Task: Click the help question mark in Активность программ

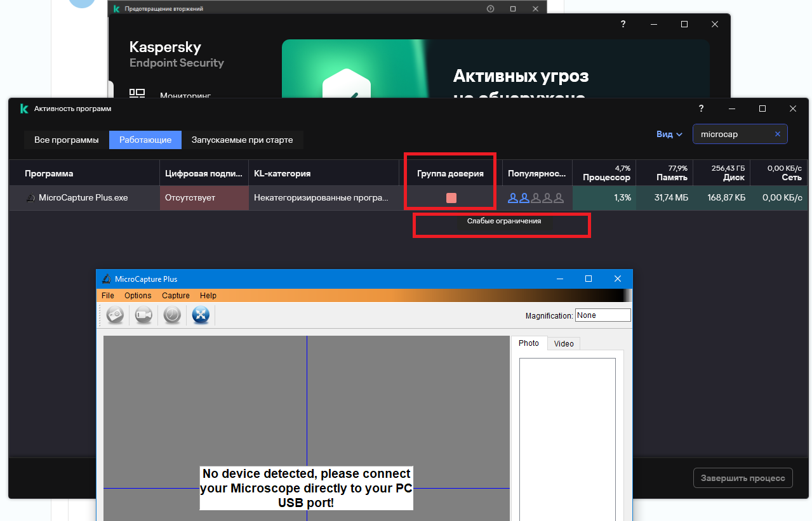Action: coord(702,109)
